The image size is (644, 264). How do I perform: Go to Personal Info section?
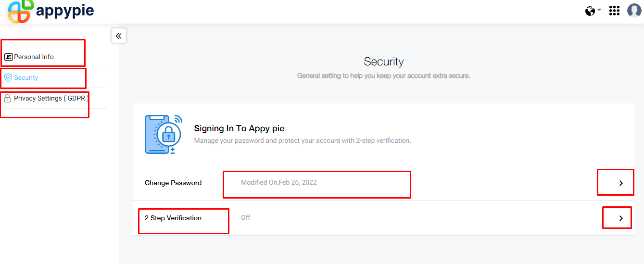pos(34,57)
